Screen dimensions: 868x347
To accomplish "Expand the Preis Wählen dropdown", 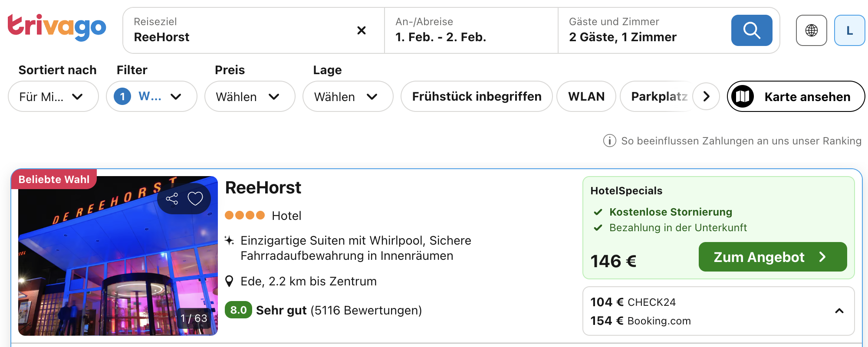I will (x=250, y=96).
